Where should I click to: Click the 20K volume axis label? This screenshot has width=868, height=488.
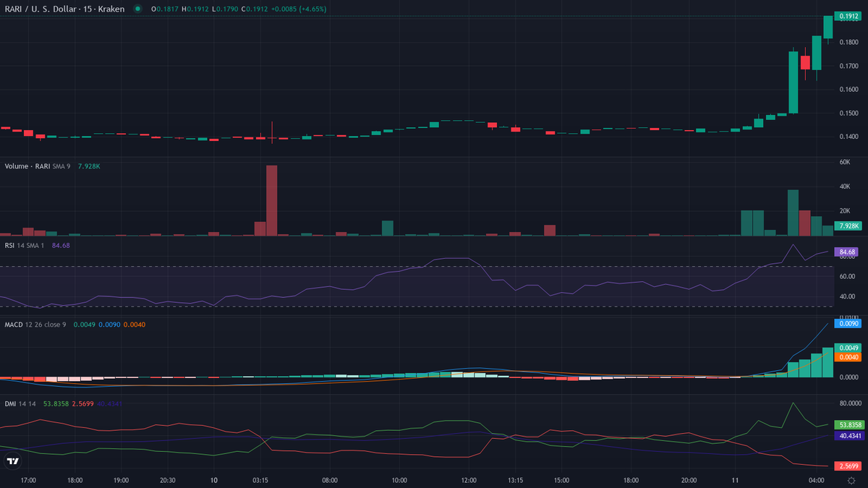pyautogui.click(x=844, y=211)
